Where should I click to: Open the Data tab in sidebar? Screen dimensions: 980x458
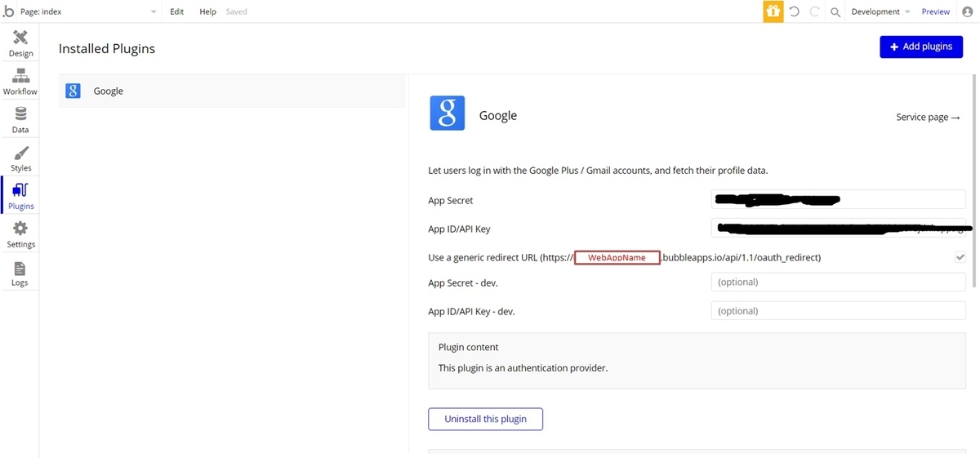20,121
